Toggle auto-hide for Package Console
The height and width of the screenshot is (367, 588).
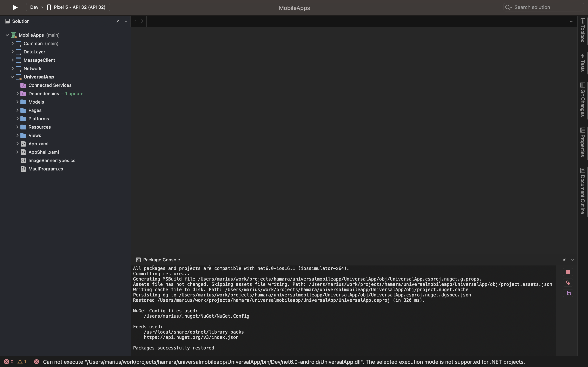point(572,260)
